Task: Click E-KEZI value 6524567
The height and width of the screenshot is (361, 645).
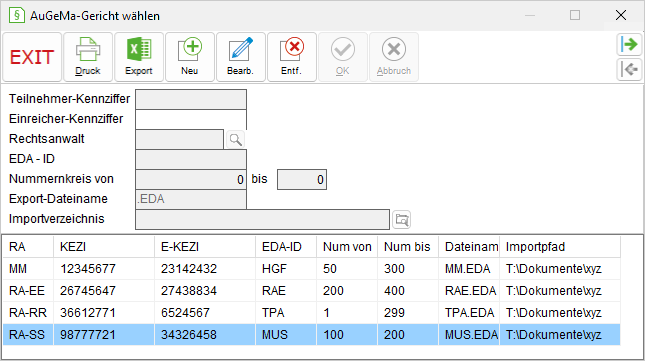Action: coord(185,313)
